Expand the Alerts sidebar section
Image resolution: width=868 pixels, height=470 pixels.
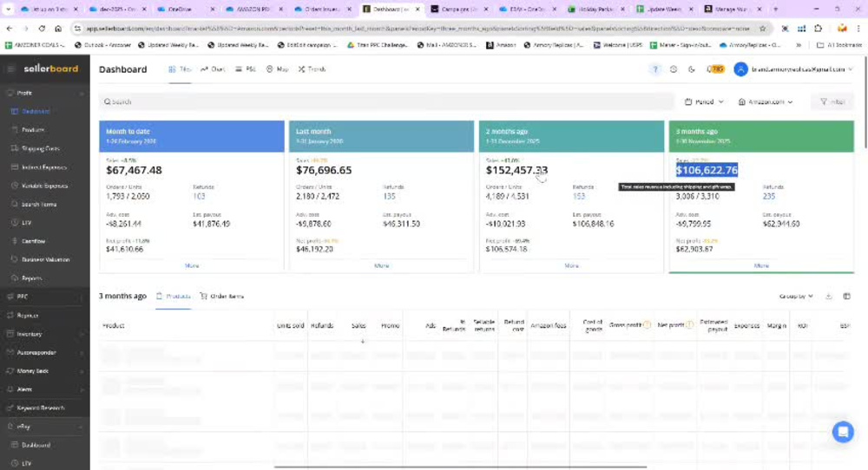(x=82, y=389)
